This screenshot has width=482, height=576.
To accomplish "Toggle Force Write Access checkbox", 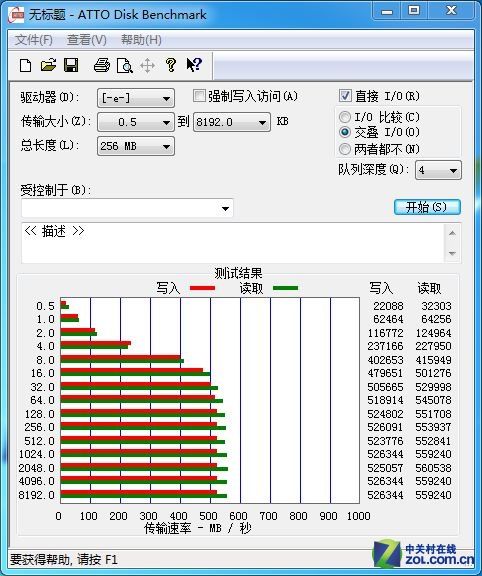I will click(x=199, y=96).
